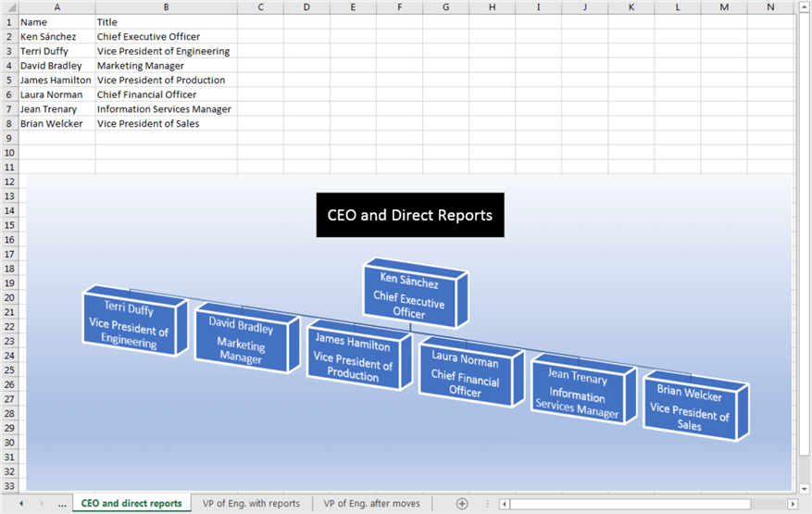Image resolution: width=812 pixels, height=514 pixels.
Task: Select Ken Sánchez org chart shape
Action: pos(416,294)
